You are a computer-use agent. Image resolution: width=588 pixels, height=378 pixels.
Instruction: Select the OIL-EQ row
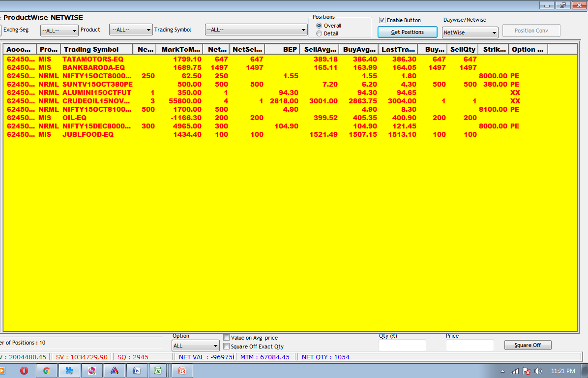[290, 118]
